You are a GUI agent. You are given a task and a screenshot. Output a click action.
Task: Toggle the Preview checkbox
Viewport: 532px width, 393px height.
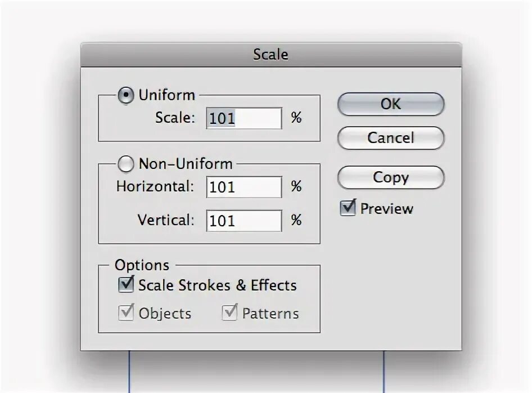pyautogui.click(x=349, y=208)
